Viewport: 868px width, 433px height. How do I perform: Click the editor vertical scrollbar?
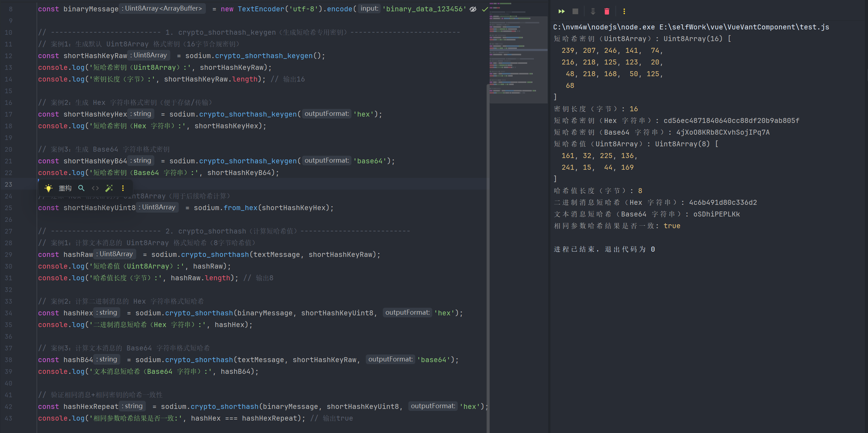(488, 248)
